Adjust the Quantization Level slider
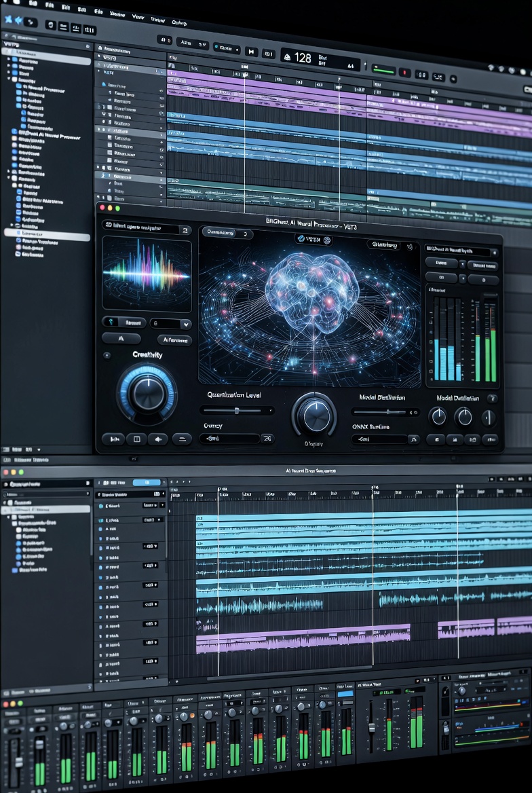 pos(237,411)
